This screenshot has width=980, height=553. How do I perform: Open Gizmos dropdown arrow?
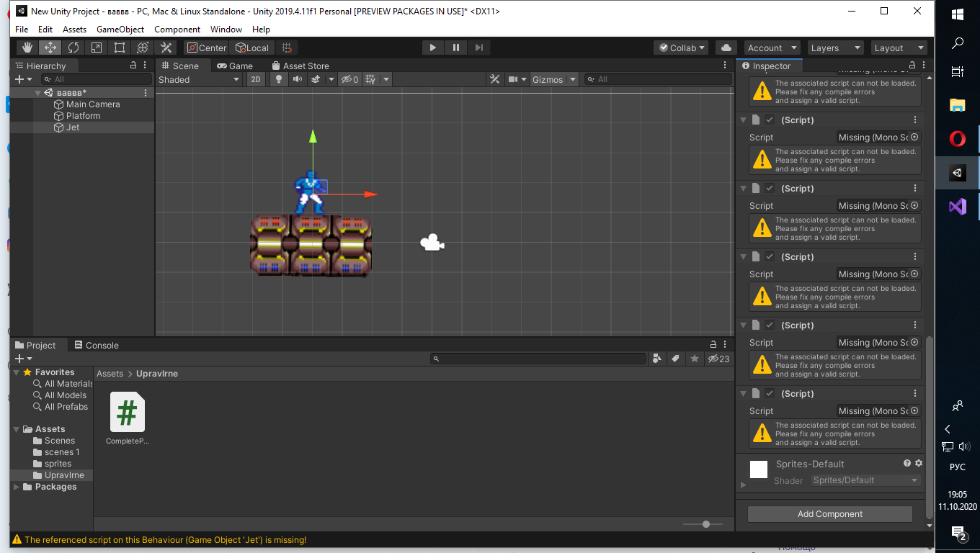tap(573, 79)
